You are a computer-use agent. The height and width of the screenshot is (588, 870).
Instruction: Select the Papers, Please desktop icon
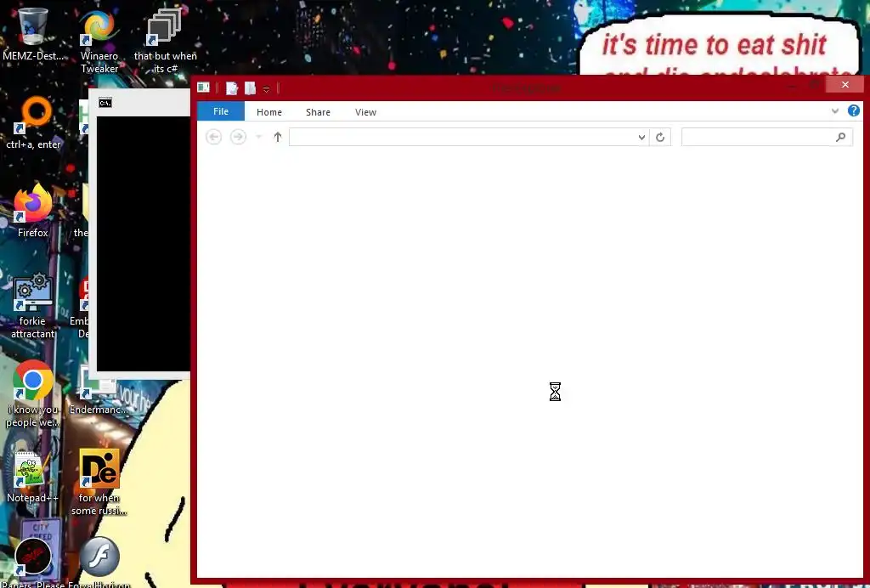(x=33, y=562)
